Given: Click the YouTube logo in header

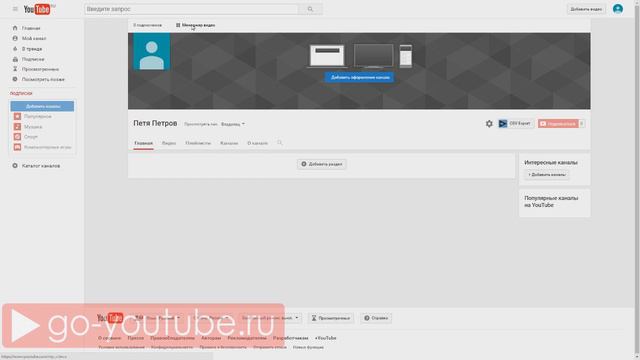Looking at the screenshot, I should [x=38, y=9].
